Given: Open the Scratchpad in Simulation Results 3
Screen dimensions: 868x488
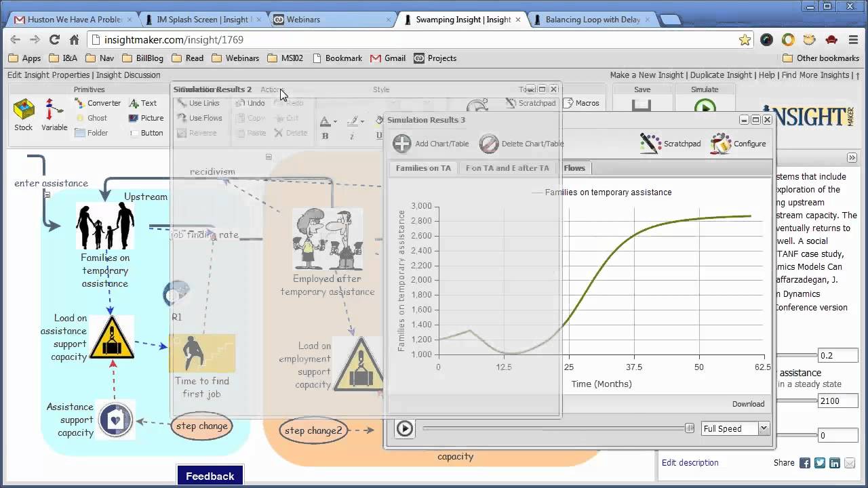Looking at the screenshot, I should point(670,144).
